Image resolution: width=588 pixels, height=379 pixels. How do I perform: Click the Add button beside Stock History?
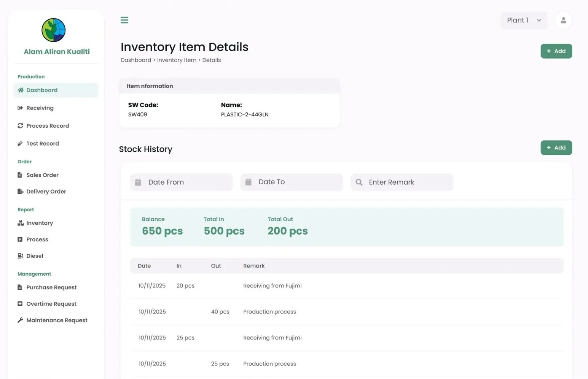pyautogui.click(x=556, y=148)
